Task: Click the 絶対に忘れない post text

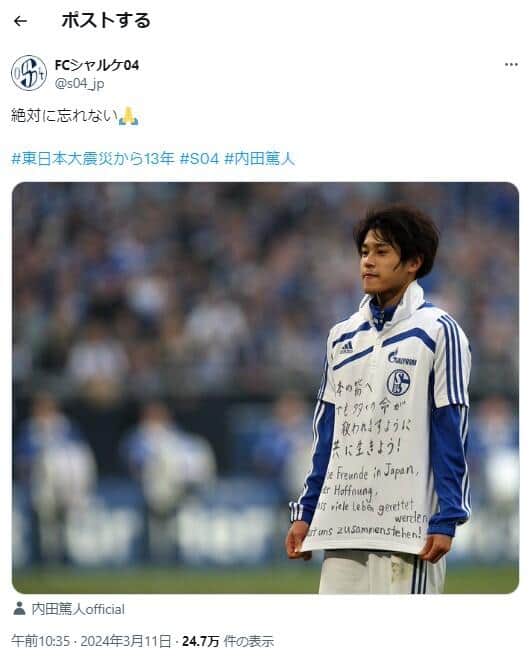Action: click(x=64, y=115)
